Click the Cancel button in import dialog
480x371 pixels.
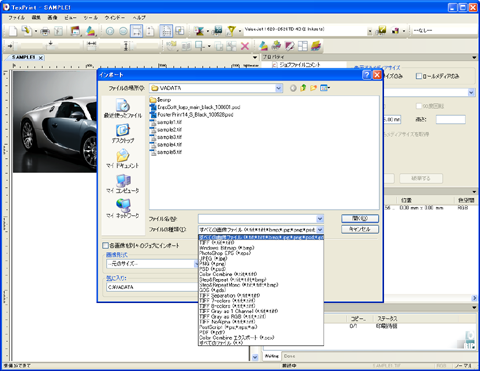(x=360, y=229)
